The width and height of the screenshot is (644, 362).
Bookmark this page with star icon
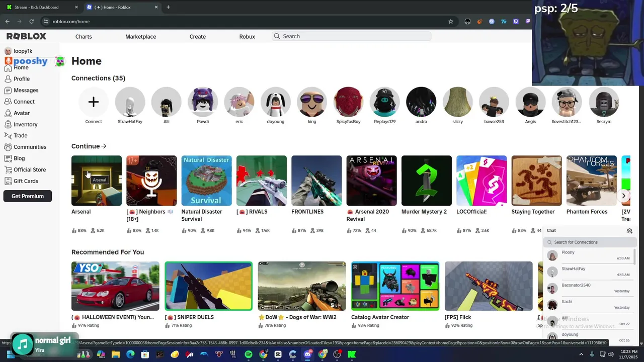451,22
